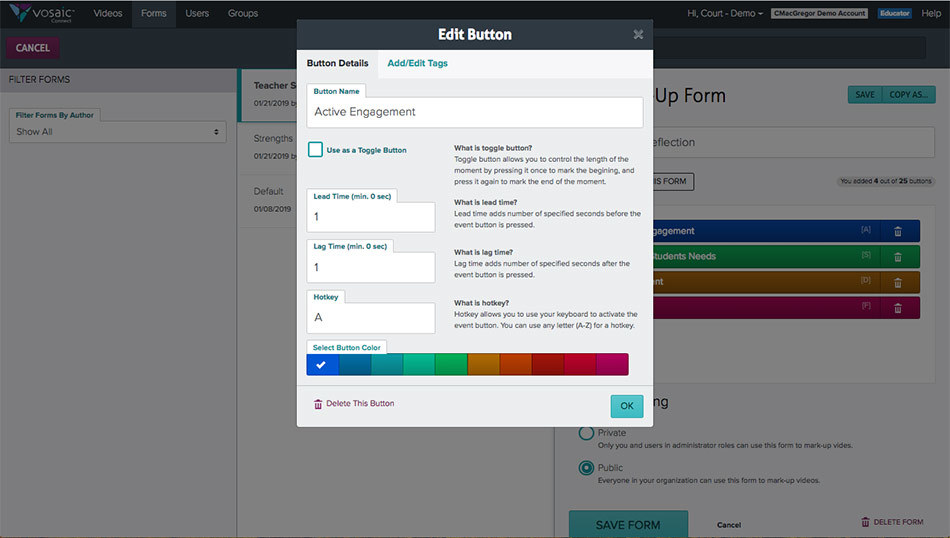Delete the Active Engagement blue button row

click(x=898, y=231)
